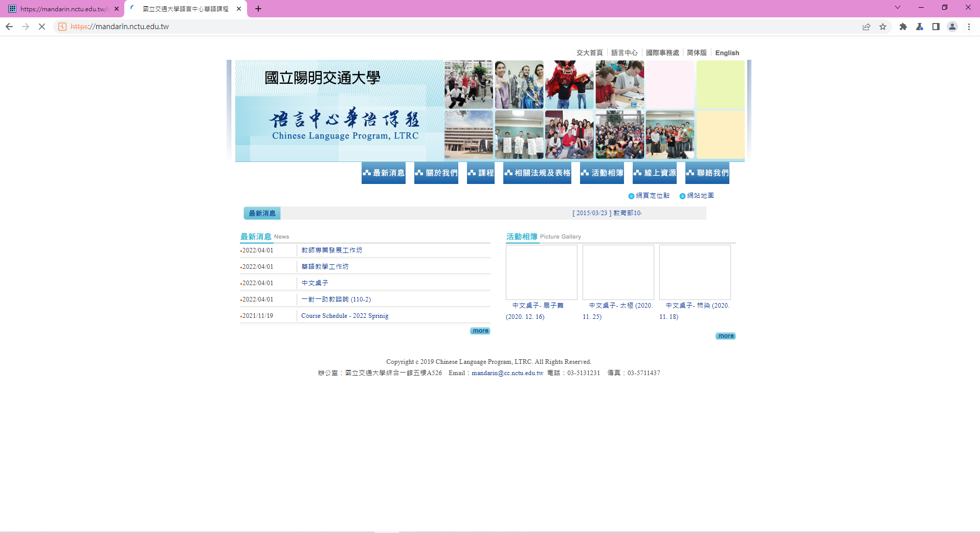Click the 2022/04/01 date beside 教師專業發展工作坊
The width and height of the screenshot is (980, 533).
click(258, 250)
